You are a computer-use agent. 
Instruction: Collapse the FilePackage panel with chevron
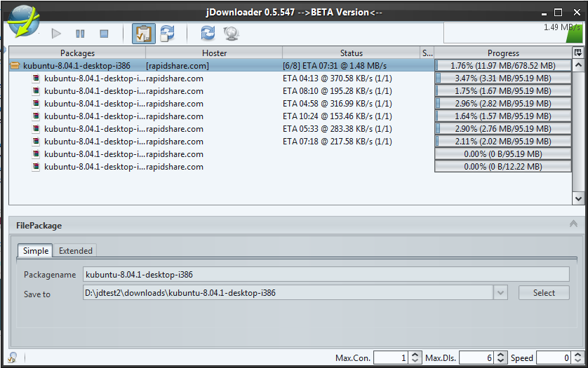pos(573,225)
